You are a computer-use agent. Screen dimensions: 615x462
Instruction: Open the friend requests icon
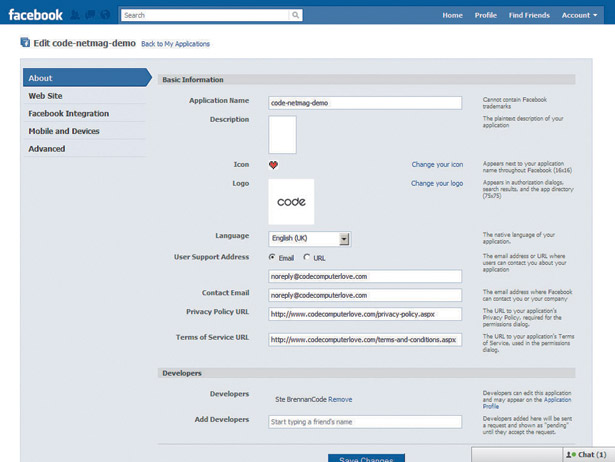(x=75, y=15)
